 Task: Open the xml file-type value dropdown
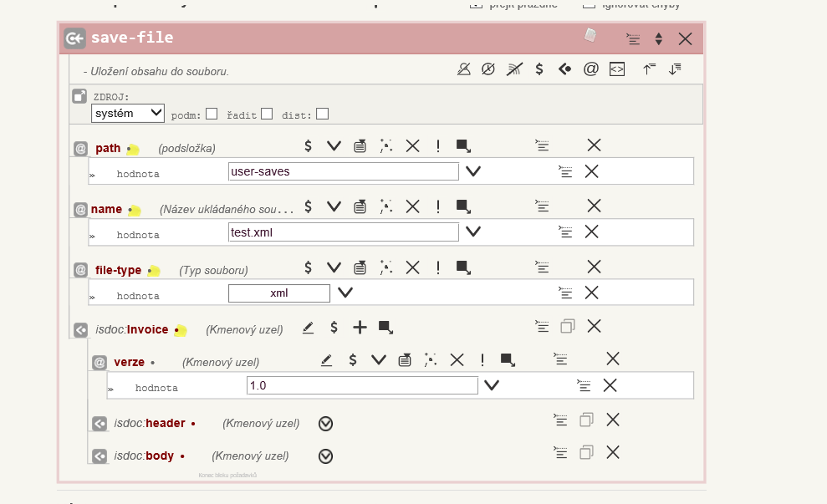point(345,293)
